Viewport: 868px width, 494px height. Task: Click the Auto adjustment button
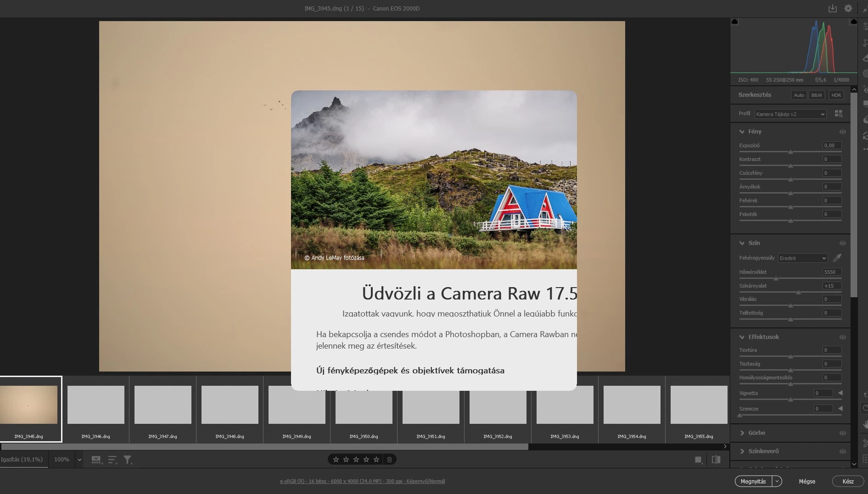tap(799, 95)
